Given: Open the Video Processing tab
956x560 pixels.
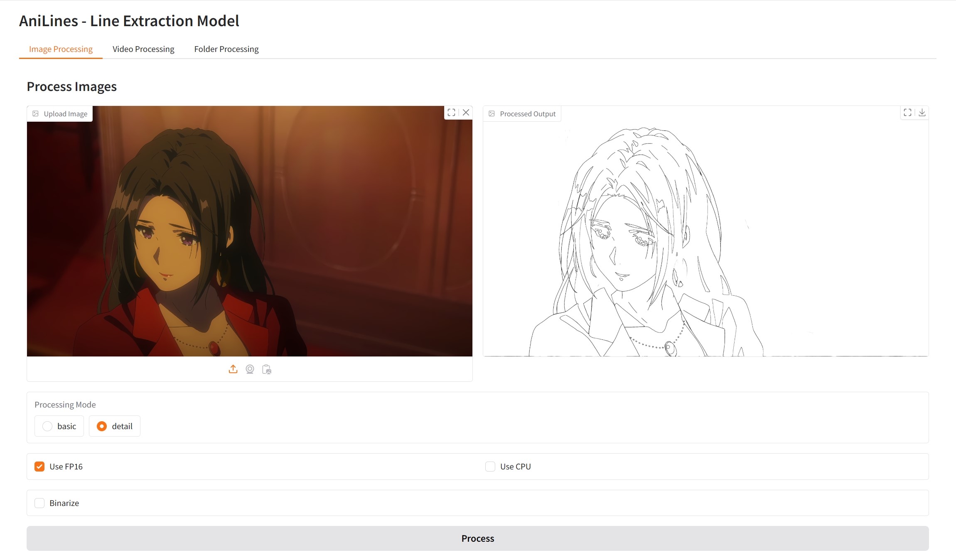Looking at the screenshot, I should point(143,49).
